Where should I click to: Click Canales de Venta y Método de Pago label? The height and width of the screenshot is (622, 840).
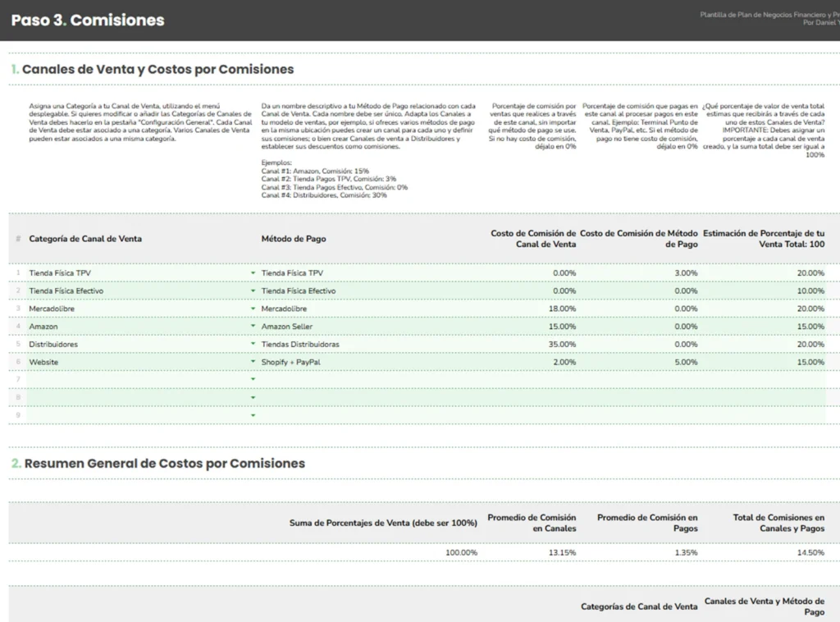pyautogui.click(x=765, y=606)
